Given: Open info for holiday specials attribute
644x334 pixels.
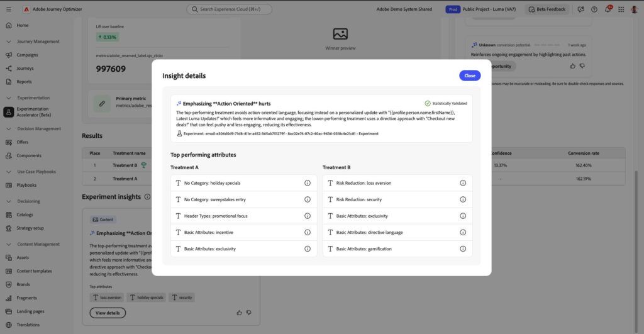Looking at the screenshot, I should tap(307, 183).
